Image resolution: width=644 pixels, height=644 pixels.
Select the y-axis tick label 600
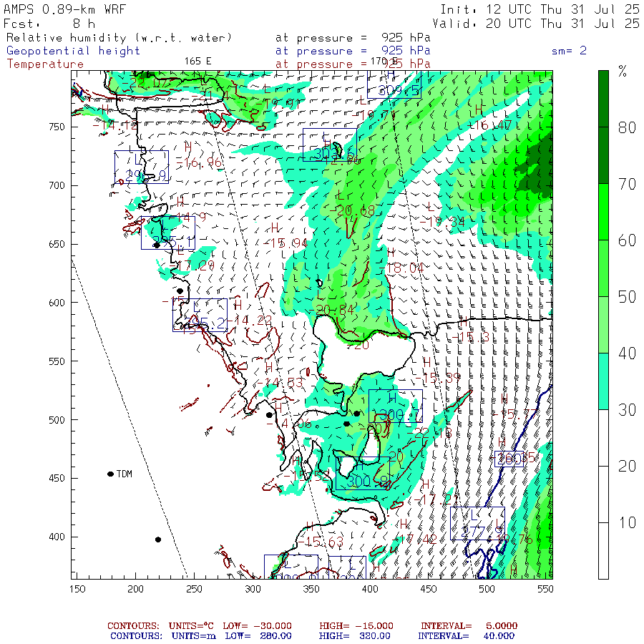57,303
